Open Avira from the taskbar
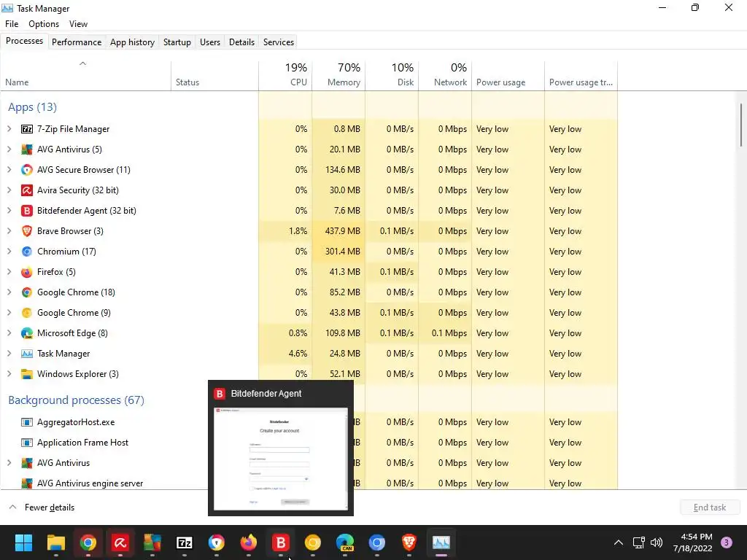The height and width of the screenshot is (560, 747). [x=120, y=542]
